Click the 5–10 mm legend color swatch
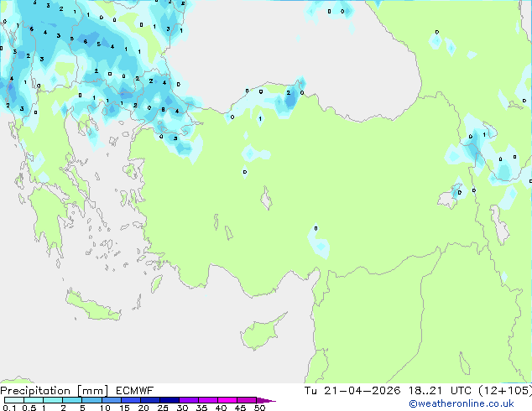 (91, 400)
